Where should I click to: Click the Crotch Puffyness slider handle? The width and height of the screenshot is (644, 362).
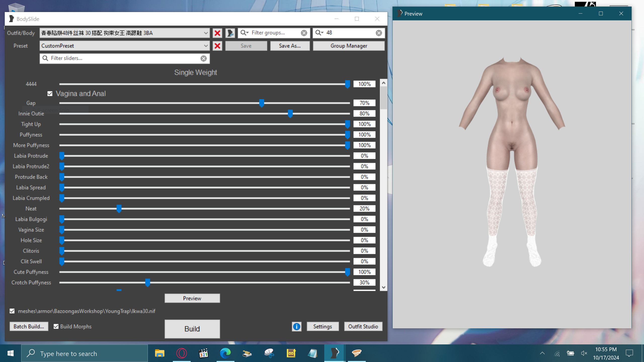pyautogui.click(x=148, y=283)
